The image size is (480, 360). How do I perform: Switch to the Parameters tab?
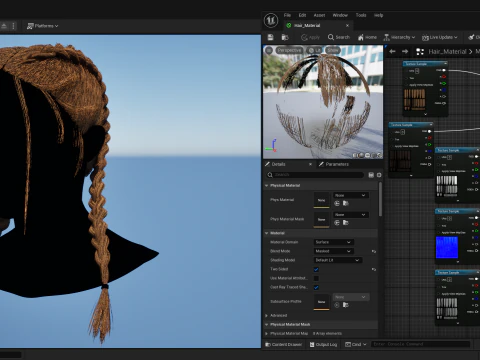334,164
